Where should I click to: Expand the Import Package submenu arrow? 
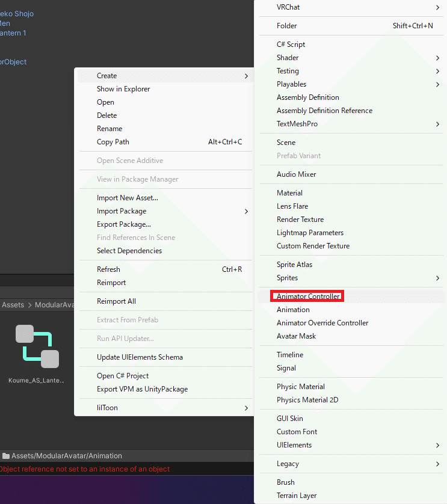pos(246,211)
